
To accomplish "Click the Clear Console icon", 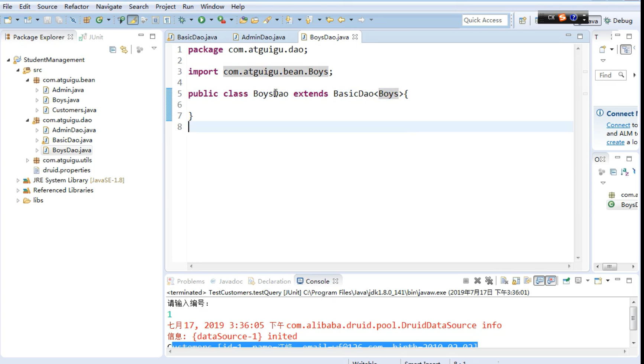I will click(504, 281).
